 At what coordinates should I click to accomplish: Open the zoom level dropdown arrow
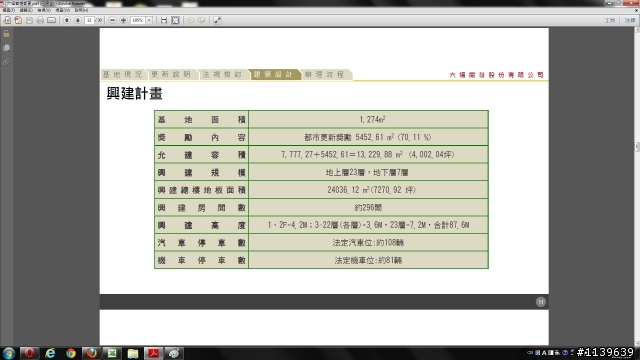tap(149, 20)
